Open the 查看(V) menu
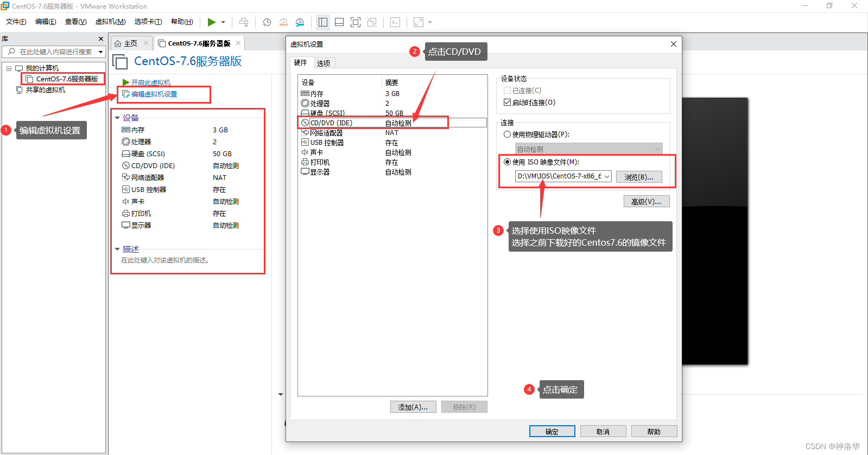Viewport: 868px width, 455px height. coord(76,22)
